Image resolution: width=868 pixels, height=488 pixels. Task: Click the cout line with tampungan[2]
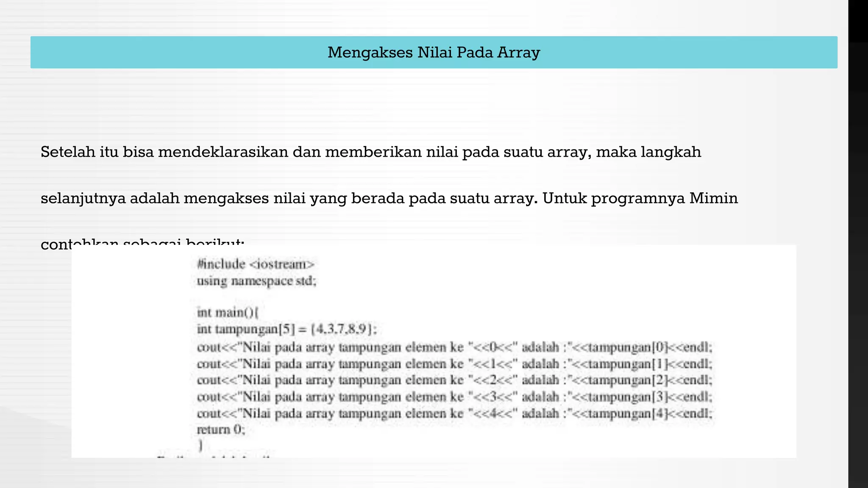click(x=455, y=380)
